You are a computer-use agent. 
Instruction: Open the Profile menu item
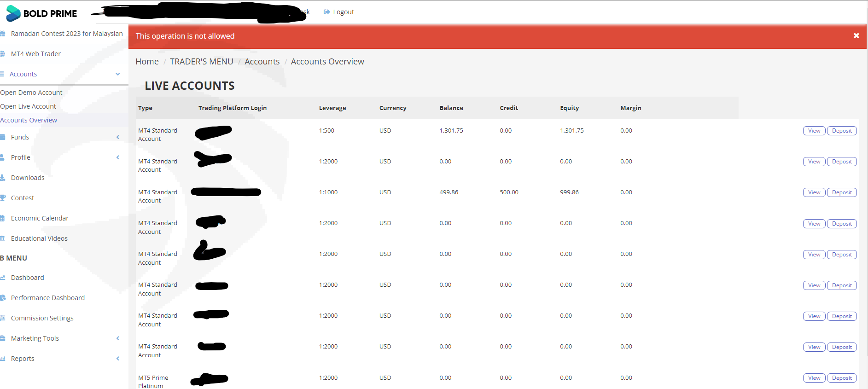click(x=21, y=157)
